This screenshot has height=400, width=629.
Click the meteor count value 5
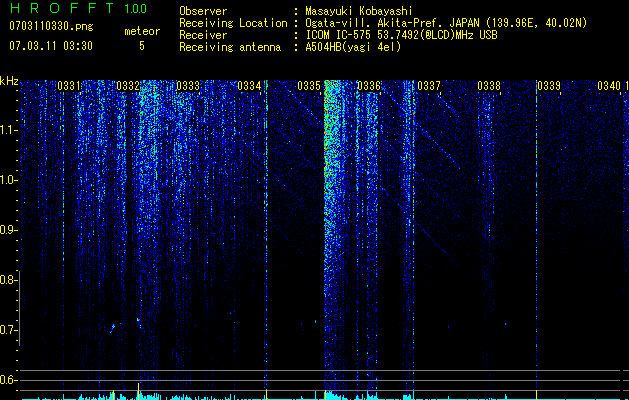coord(142,46)
